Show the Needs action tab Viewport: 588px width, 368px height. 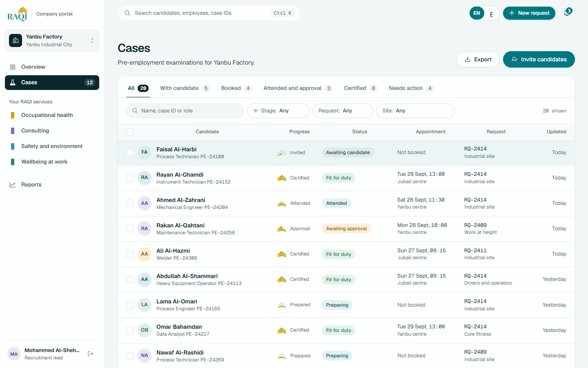coord(411,88)
